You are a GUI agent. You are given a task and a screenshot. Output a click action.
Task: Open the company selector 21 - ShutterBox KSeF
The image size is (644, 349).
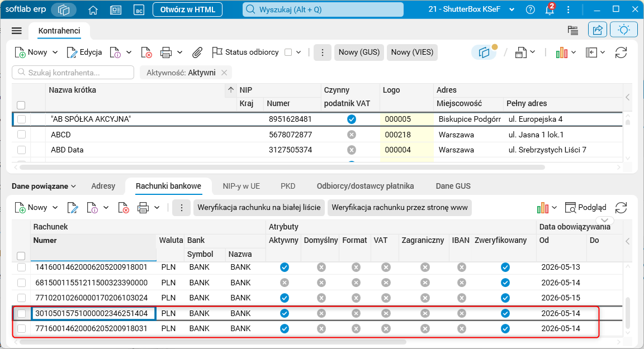point(471,9)
